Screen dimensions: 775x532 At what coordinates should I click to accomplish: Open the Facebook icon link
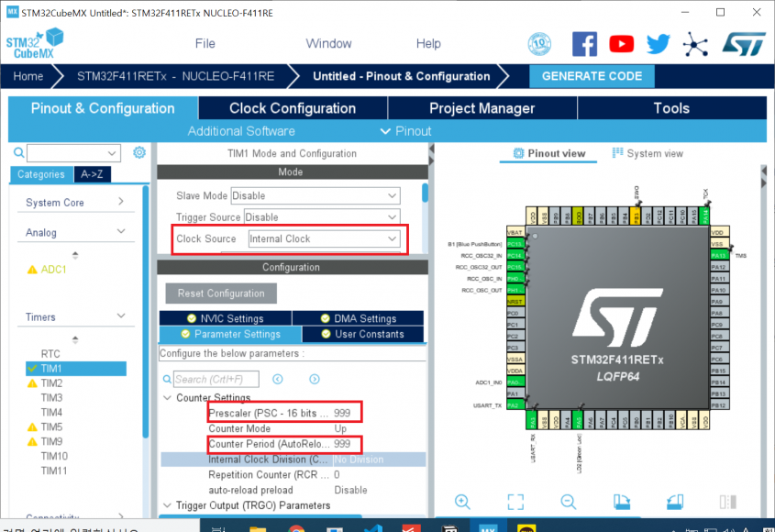(x=584, y=44)
